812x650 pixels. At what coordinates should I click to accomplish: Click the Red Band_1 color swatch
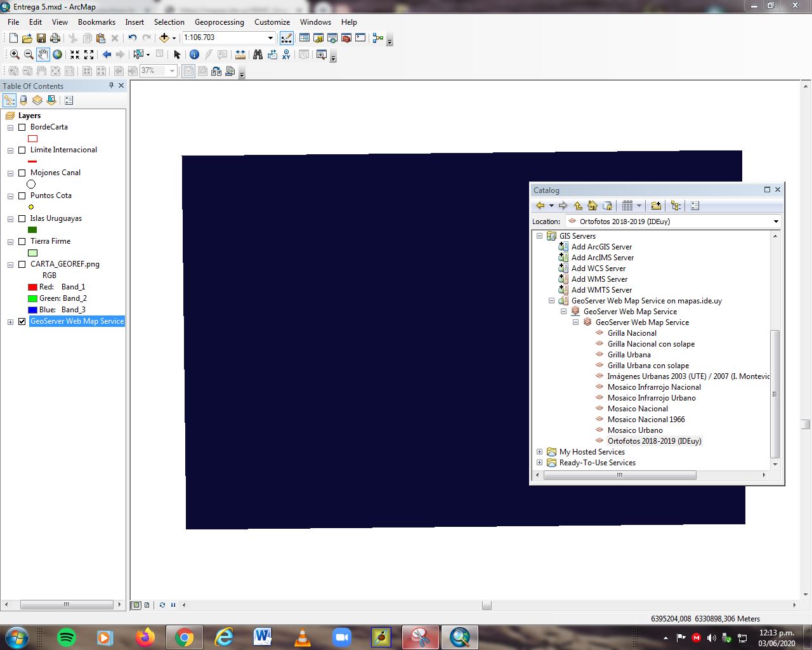click(x=32, y=287)
